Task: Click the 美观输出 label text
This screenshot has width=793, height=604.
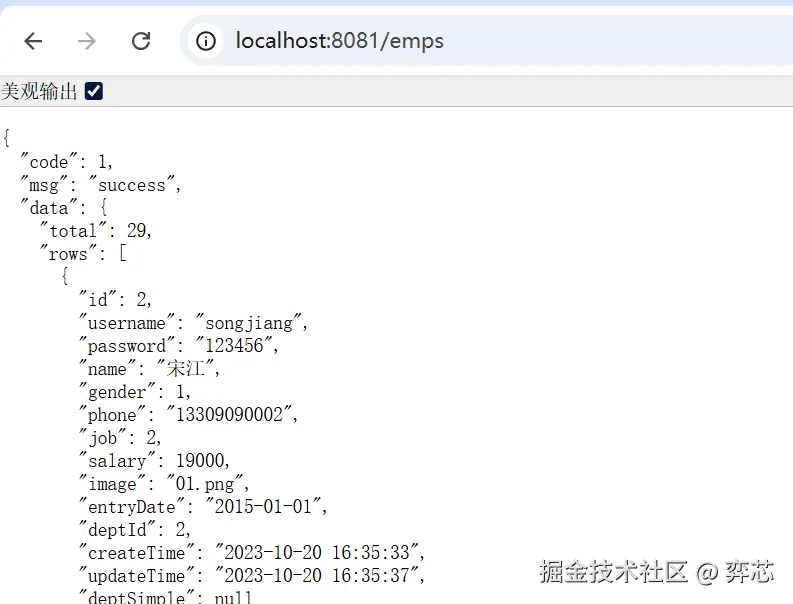Action: tap(39, 92)
